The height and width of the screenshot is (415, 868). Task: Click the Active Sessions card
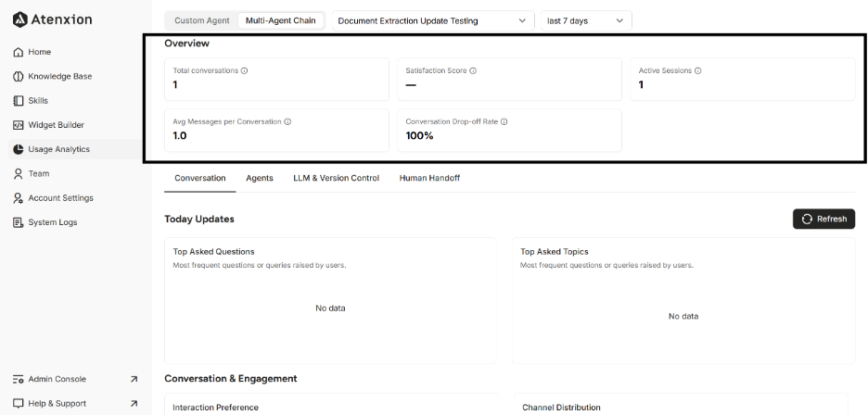(x=742, y=79)
